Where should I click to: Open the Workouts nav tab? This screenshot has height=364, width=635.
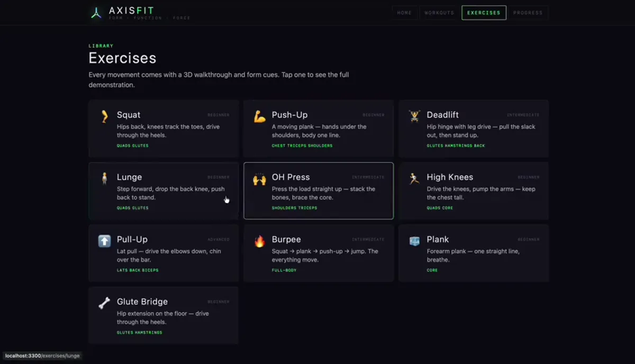coord(439,13)
